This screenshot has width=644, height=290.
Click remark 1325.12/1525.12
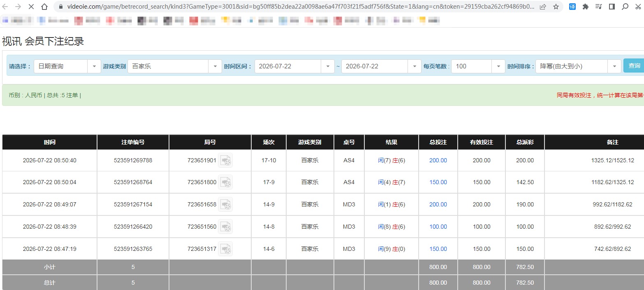tap(613, 160)
